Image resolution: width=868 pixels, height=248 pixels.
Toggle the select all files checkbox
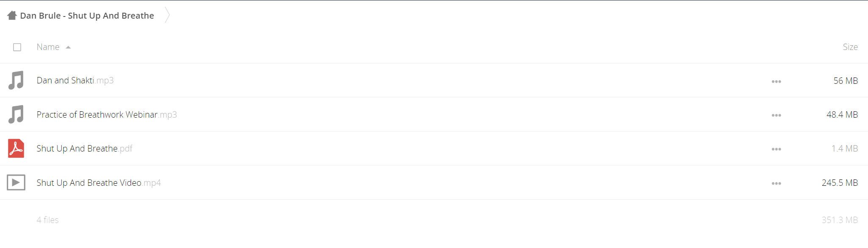17,47
